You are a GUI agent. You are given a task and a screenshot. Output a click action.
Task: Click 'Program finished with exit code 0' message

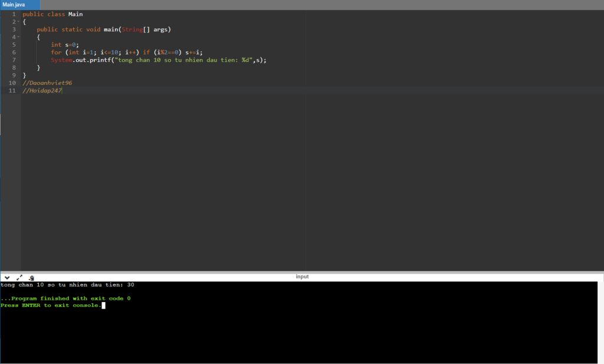pyautogui.click(x=65, y=298)
